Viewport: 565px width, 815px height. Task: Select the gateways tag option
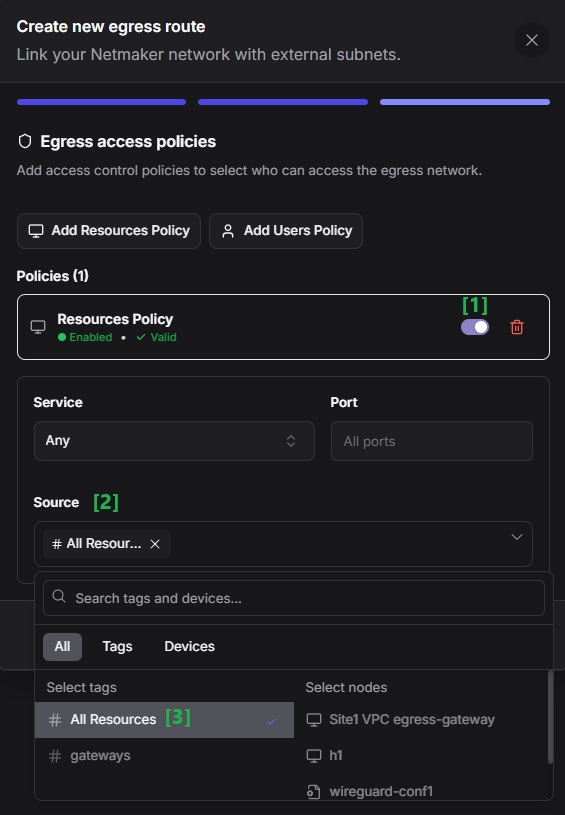pyautogui.click(x=164, y=756)
